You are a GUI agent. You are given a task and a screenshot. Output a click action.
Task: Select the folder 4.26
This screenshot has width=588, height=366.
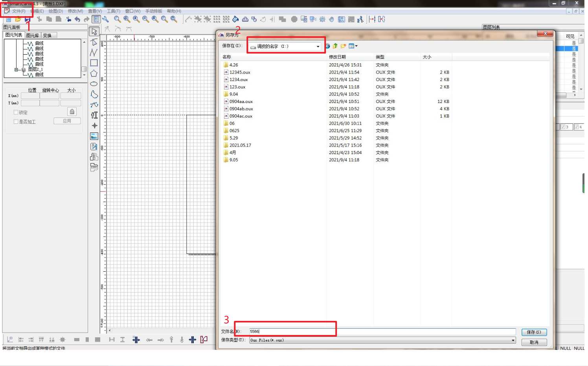click(233, 65)
